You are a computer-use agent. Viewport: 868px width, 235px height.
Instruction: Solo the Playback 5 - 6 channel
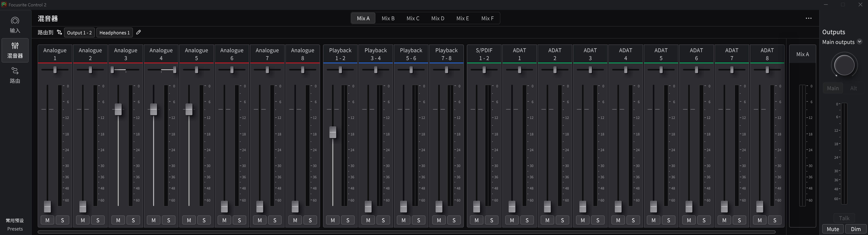click(x=418, y=220)
